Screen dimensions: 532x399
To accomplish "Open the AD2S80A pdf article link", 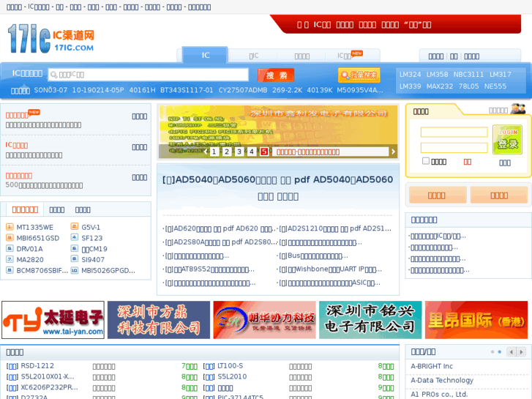I will coord(221,242).
